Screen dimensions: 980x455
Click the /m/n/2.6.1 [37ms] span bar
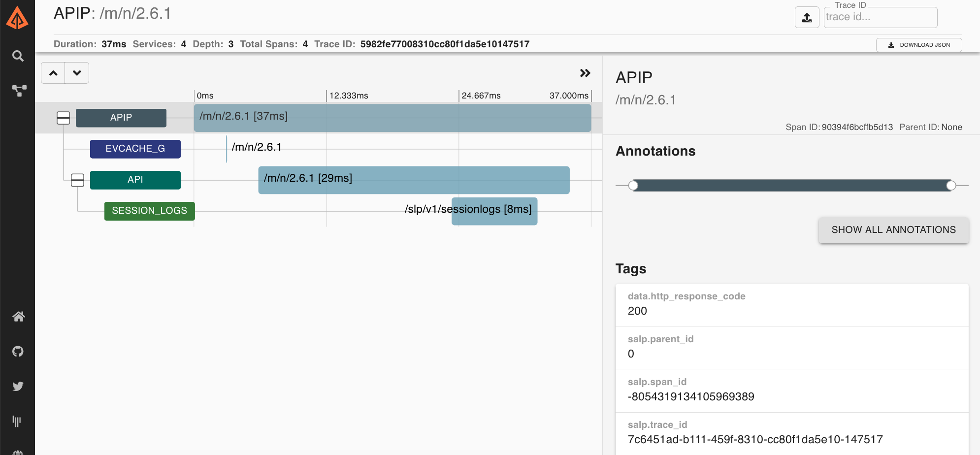tap(392, 118)
